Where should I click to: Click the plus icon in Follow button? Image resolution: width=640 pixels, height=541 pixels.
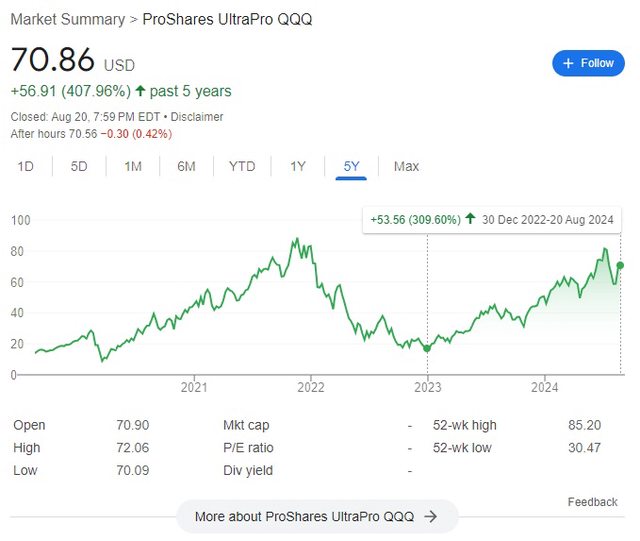click(568, 63)
